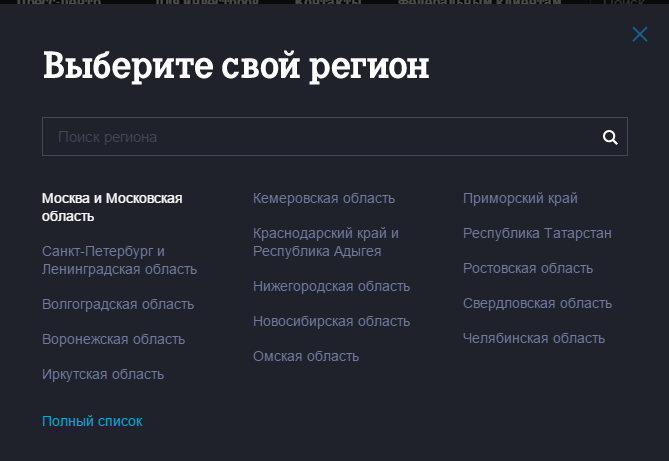The image size is (669, 461).
Task: Close the region selection dialog
Action: [x=640, y=34]
